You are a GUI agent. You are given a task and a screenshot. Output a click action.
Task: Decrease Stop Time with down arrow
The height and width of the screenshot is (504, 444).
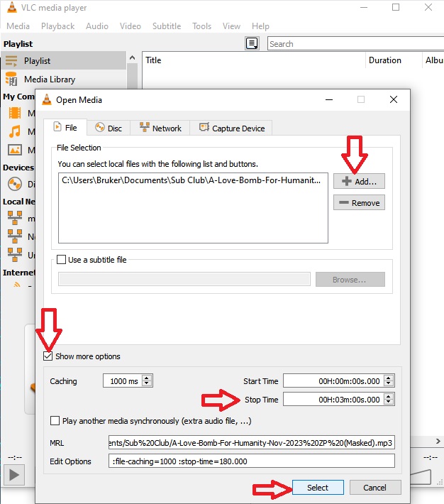(389, 402)
